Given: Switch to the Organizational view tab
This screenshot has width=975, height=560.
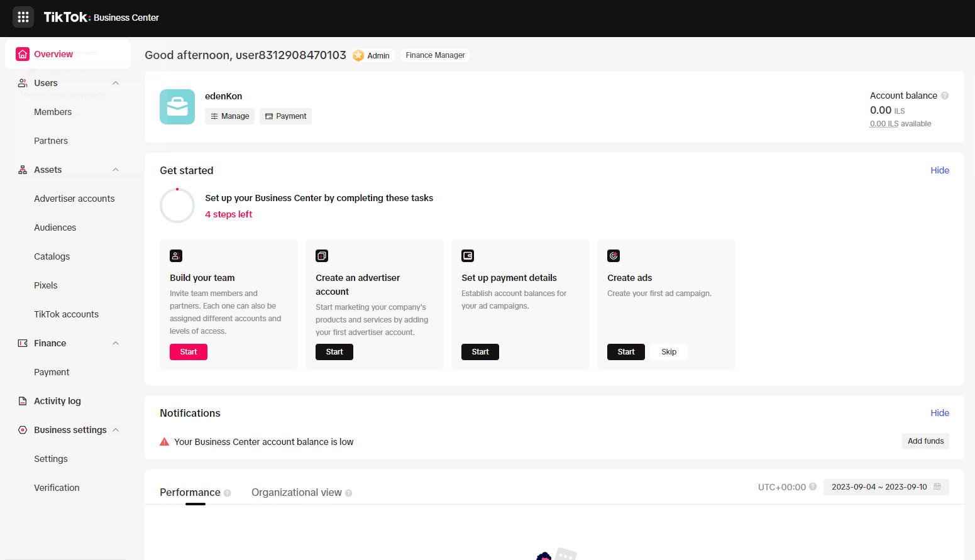Looking at the screenshot, I should (297, 493).
